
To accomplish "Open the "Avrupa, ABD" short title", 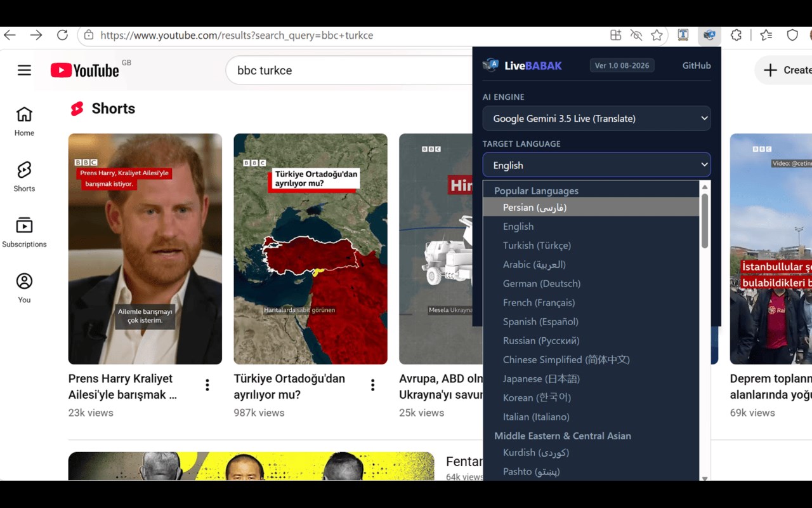I will tap(441, 387).
